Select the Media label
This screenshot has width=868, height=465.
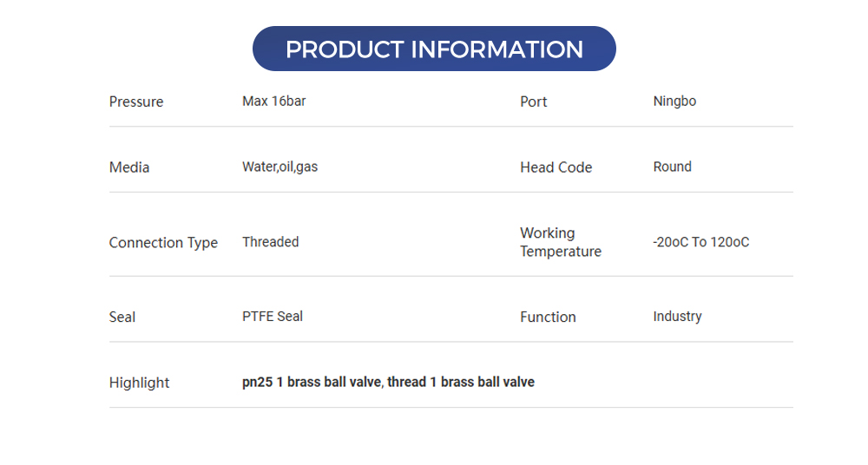129,167
